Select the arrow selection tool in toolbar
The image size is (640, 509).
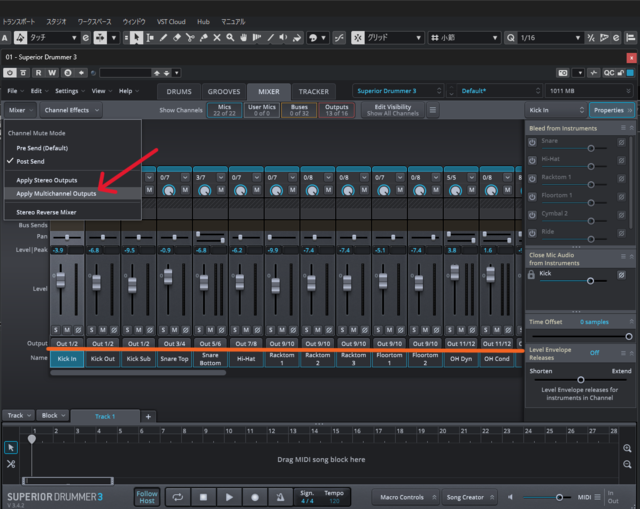pyautogui.click(x=136, y=37)
